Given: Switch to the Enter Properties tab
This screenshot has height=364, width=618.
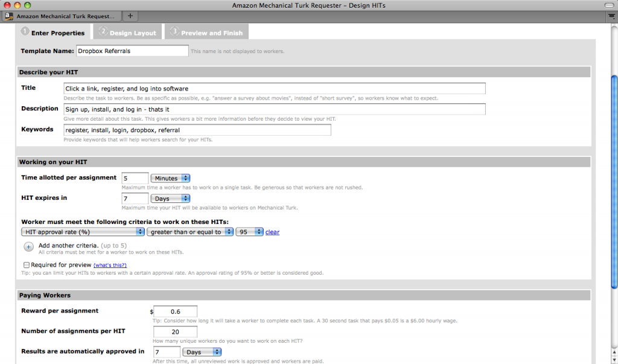Looking at the screenshot, I should coord(53,33).
